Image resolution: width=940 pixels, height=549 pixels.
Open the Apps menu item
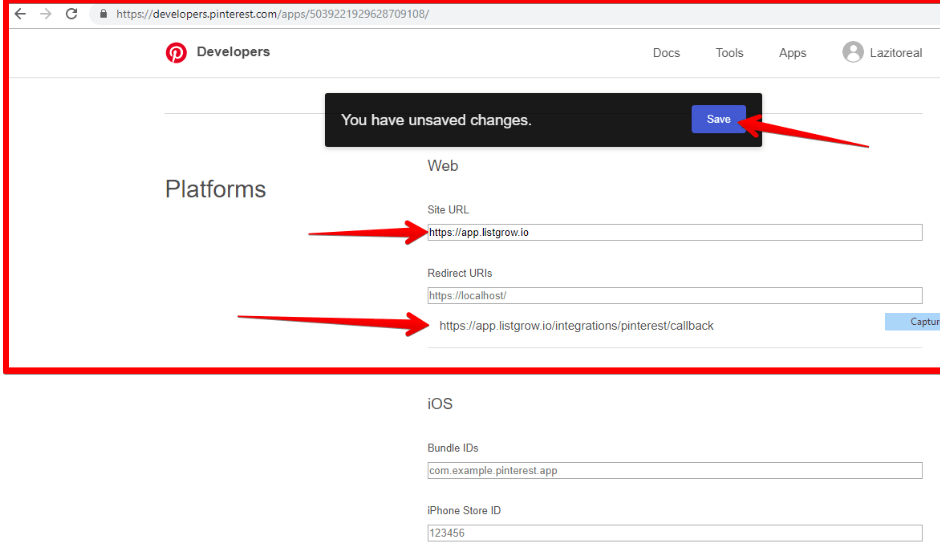tap(793, 53)
